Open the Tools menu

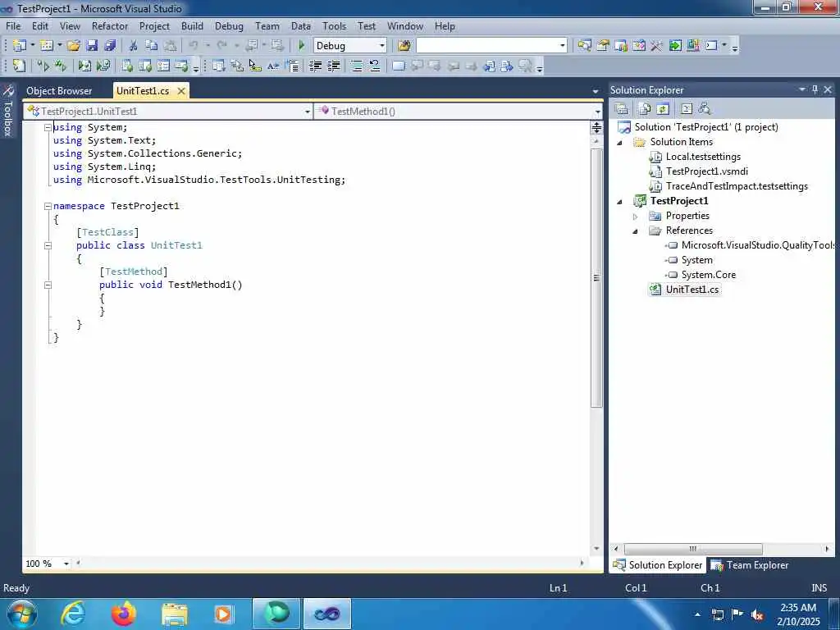(334, 25)
